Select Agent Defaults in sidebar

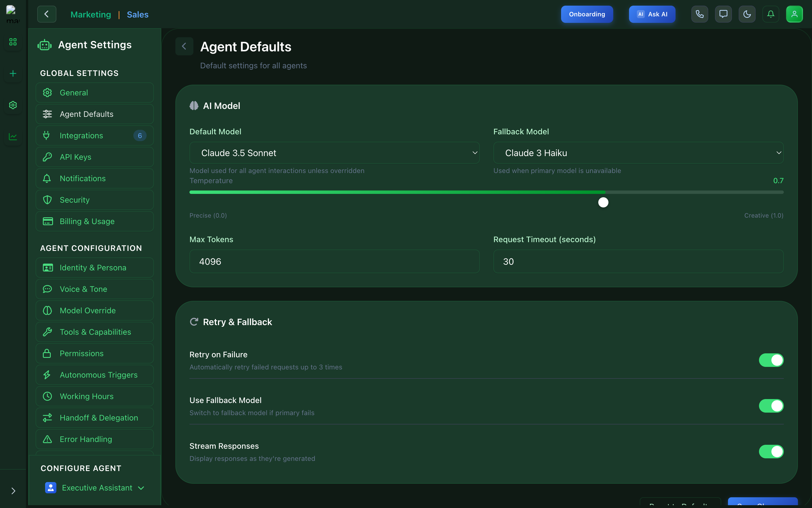point(95,114)
